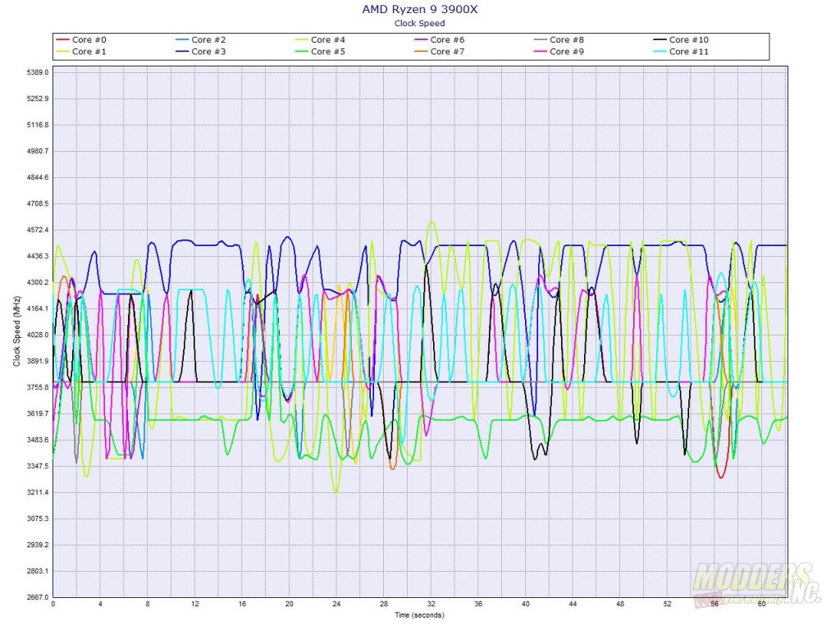
Task: Click the 32 tick on time axis
Action: click(431, 604)
